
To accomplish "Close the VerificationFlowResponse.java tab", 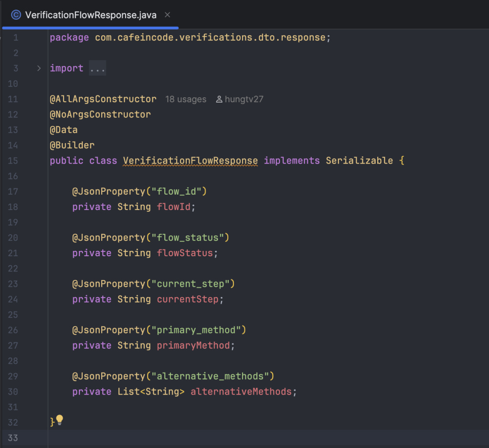I will pos(168,15).
